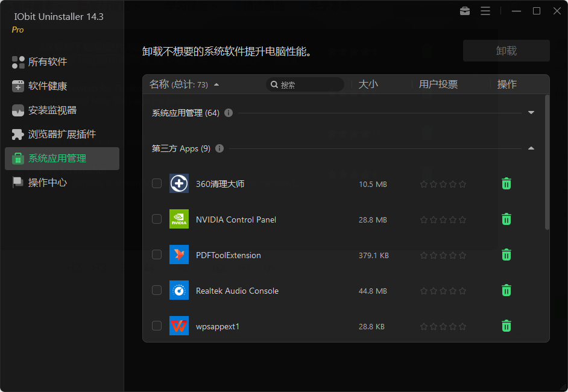Delete Realtek Audio Console using trash icon
This screenshot has width=568, height=392.
(x=506, y=290)
